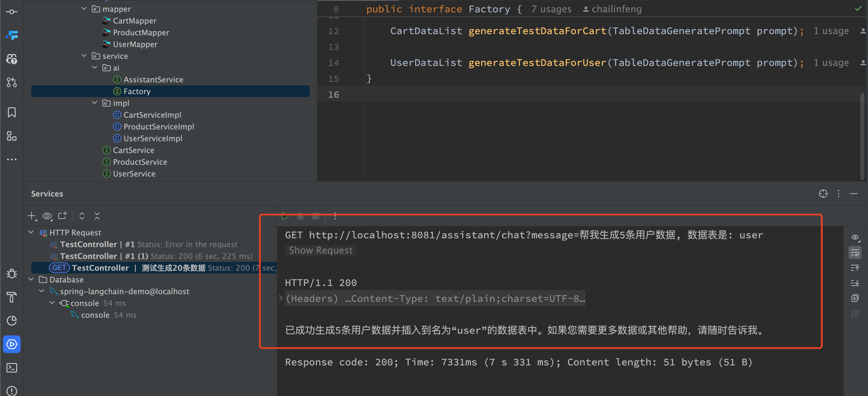The image size is (868, 396).
Task: Toggle Services view options eye icon
Action: pyautogui.click(x=47, y=216)
